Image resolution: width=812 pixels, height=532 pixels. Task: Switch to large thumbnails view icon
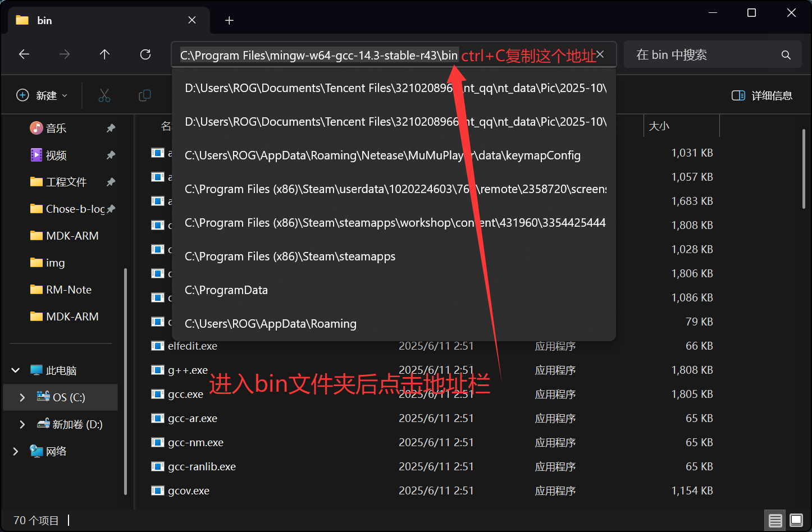tap(796, 520)
